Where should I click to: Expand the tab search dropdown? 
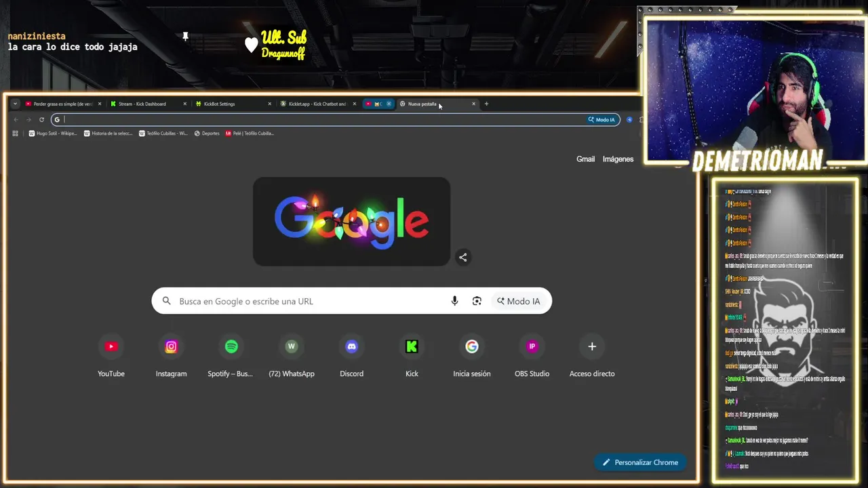pos(16,104)
